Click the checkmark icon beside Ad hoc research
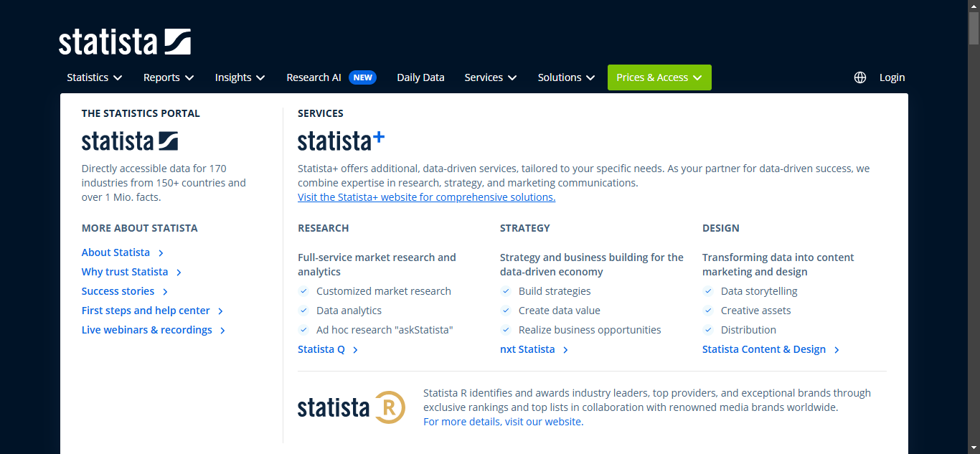Image resolution: width=980 pixels, height=454 pixels. pos(303,330)
